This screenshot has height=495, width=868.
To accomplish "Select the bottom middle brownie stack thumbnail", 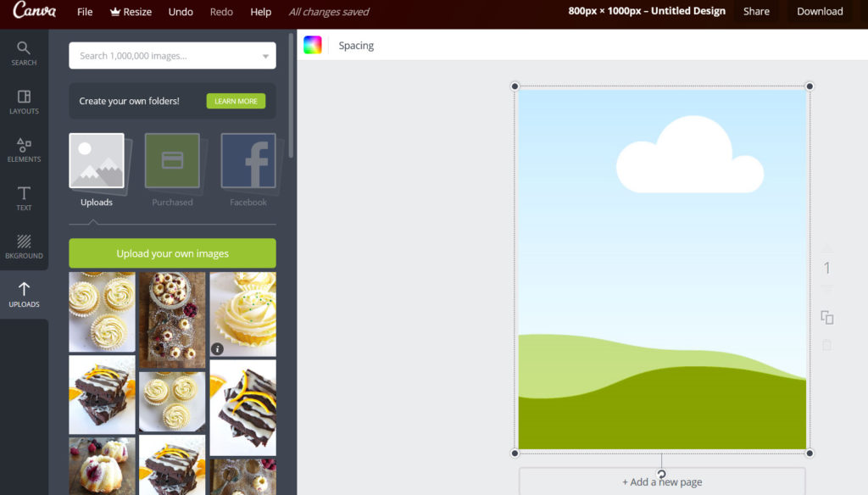I will (172, 465).
